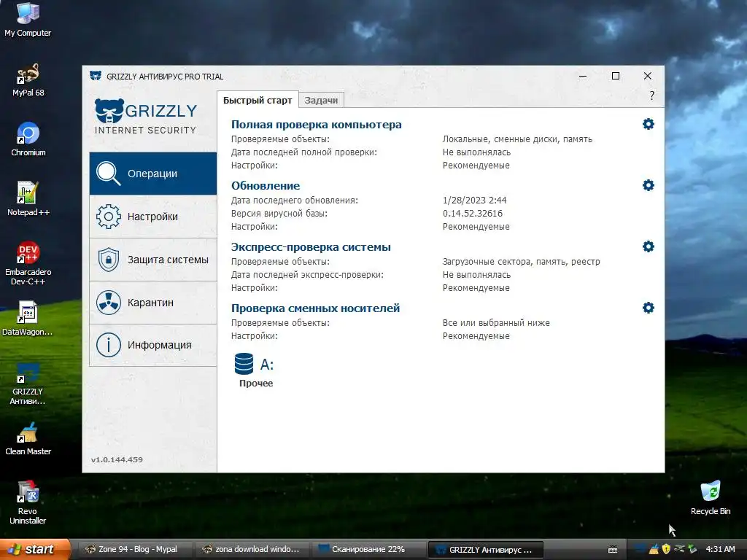
Task: Click the Grizzly bear logo in sidebar
Action: click(109, 111)
